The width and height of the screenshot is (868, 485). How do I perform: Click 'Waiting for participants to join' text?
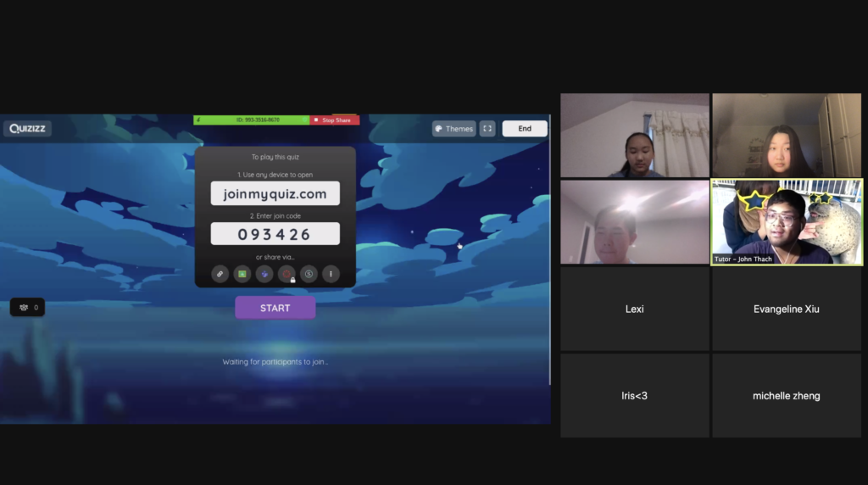pos(275,362)
